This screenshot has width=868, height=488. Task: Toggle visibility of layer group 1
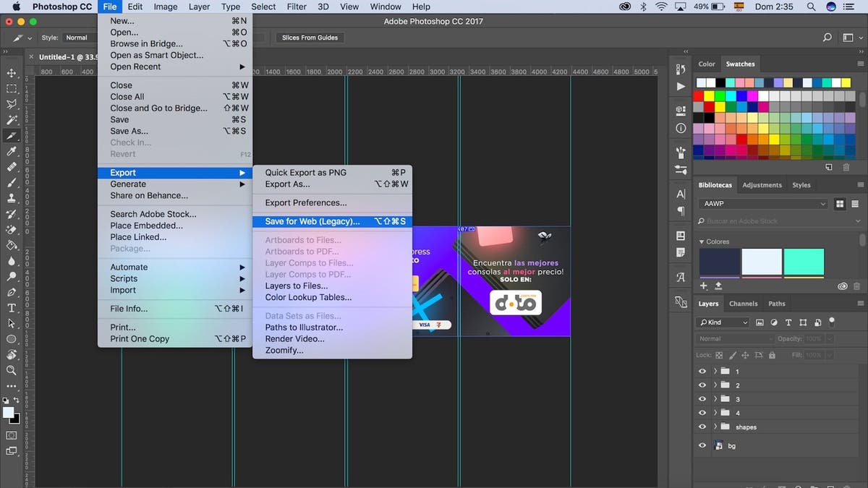tap(701, 371)
